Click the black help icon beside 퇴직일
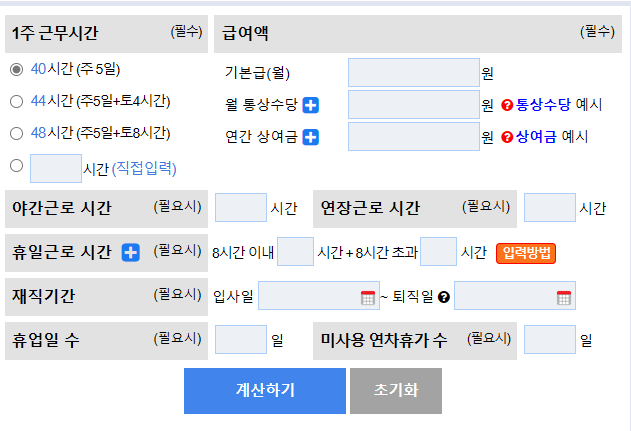Viewport: 631px width, 431px height. 443,297
